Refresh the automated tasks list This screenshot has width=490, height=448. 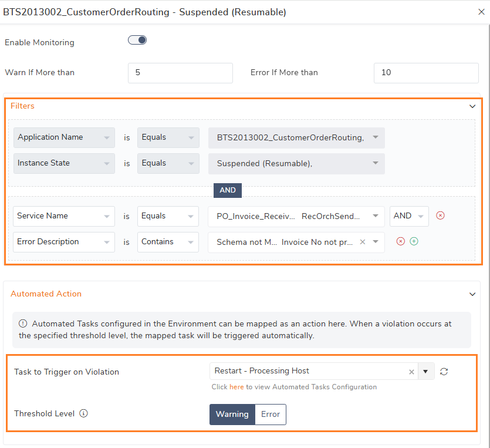pyautogui.click(x=444, y=371)
